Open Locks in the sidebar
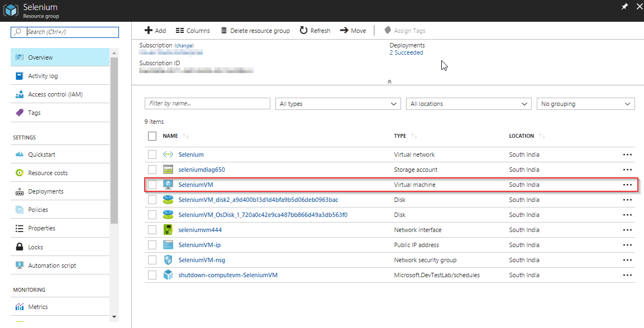 [60, 247]
